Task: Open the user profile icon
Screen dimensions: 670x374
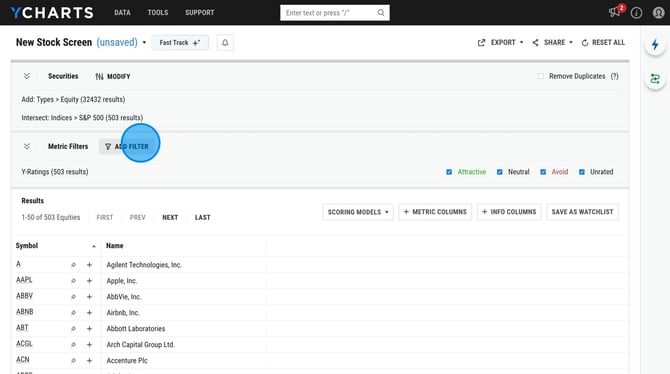Action: 658,13
